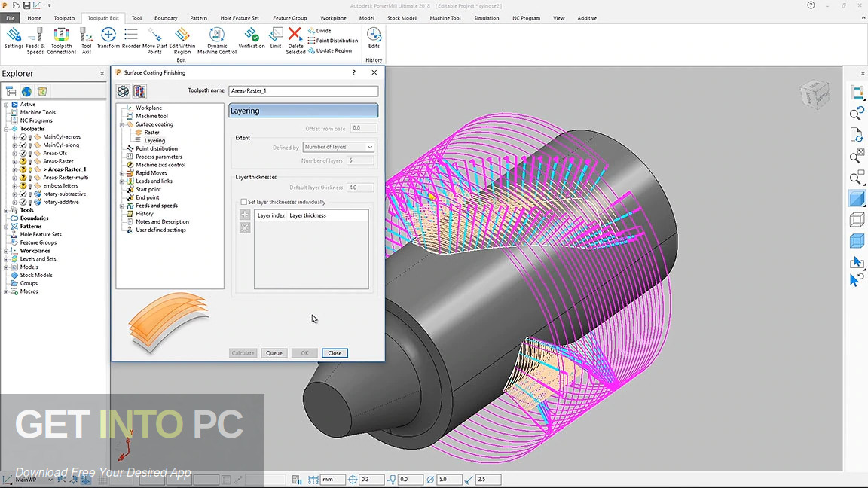Open Point Distribution command
Viewport: 868px width, 488px height.
click(333, 41)
